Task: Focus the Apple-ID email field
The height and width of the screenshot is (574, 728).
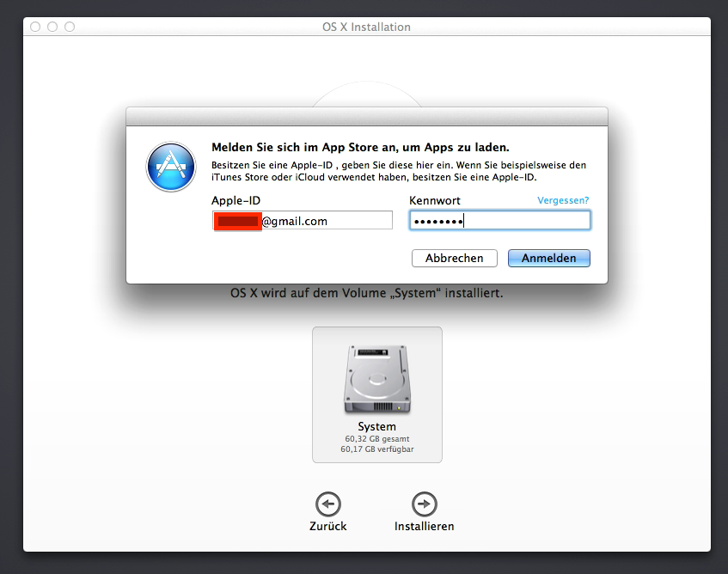Action: coord(303,221)
